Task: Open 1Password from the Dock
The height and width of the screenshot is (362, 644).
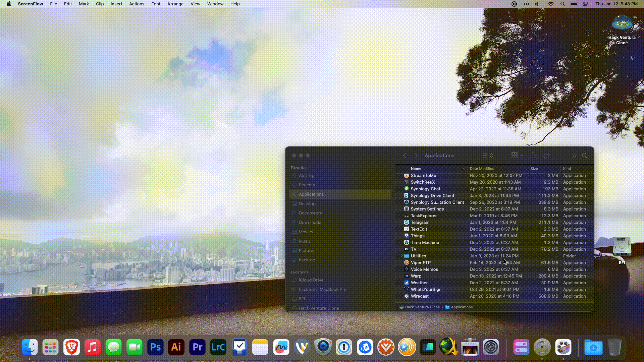Action: (x=344, y=347)
